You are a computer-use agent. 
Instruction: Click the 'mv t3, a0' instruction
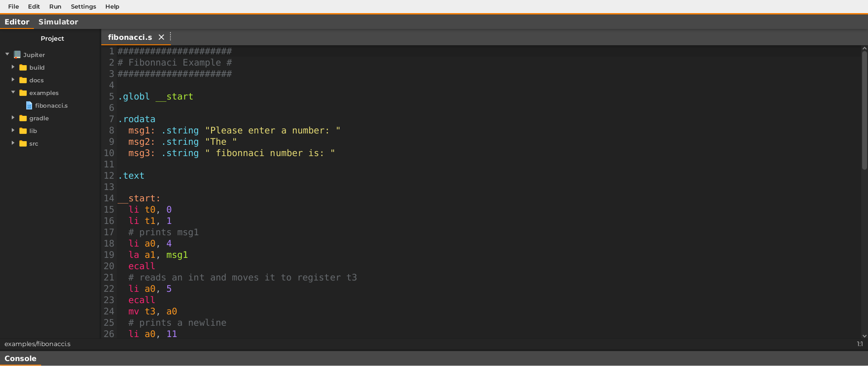153,311
